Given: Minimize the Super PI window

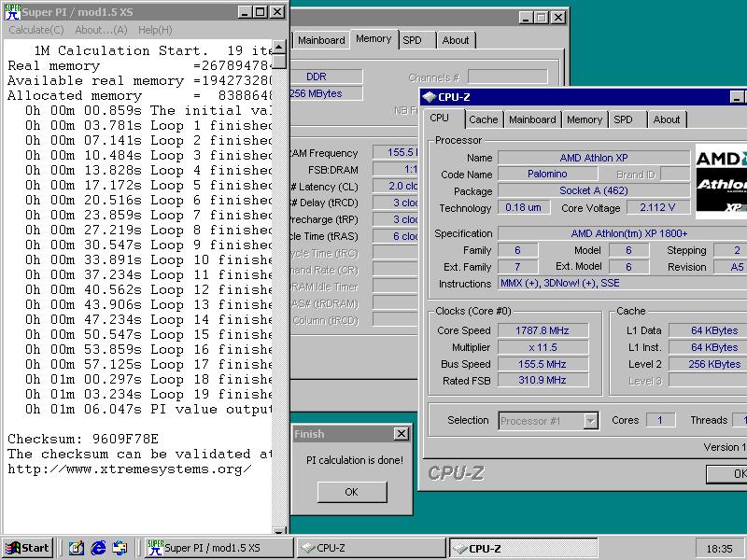Looking at the screenshot, I should pos(245,12).
